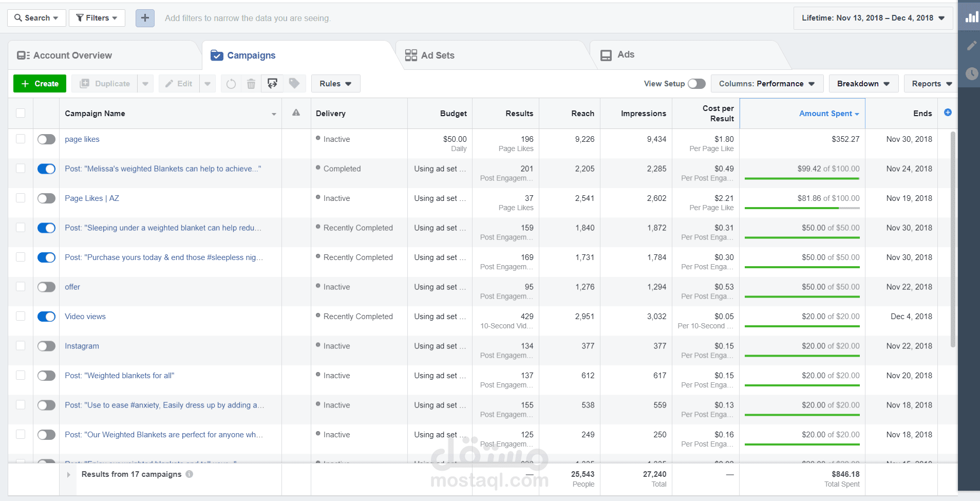Click the $99.42 of $100.00 spend progress bar
The image size is (980, 501).
tap(802, 178)
